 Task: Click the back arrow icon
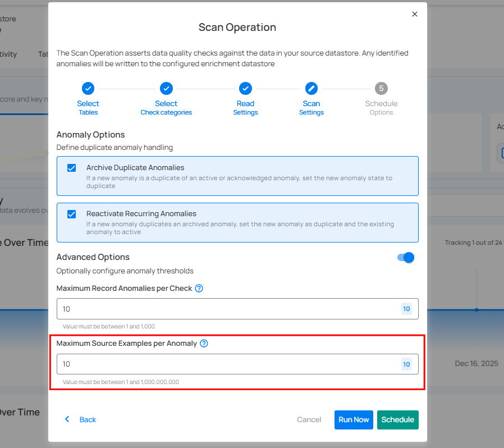pos(67,419)
